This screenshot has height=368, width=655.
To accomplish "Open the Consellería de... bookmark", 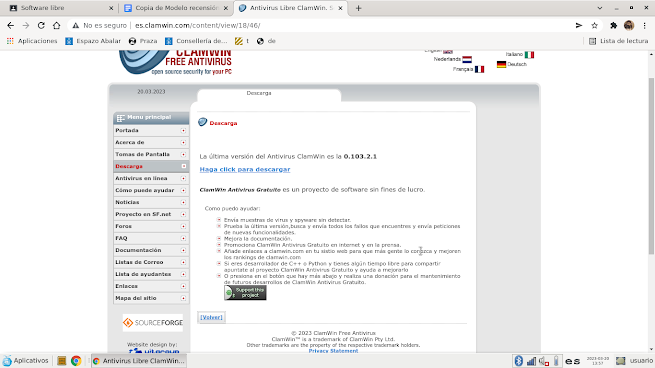I will [196, 41].
